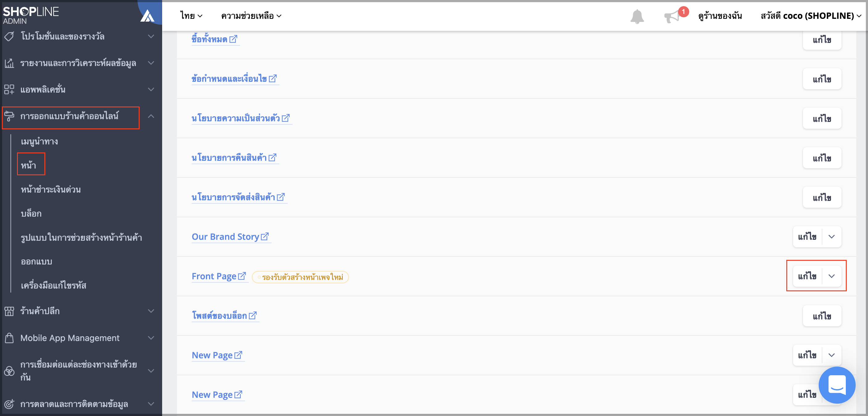Image resolution: width=868 pixels, height=416 pixels.
Task: Click external link icon beside นโยบายการคืนสินค้า
Action: 272,157
